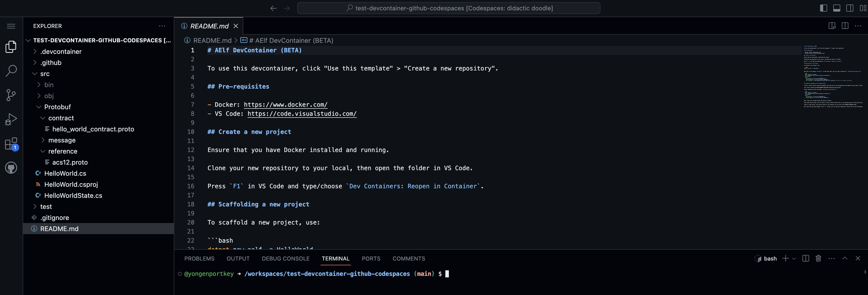Viewport: 868px width, 295px height.
Task: Collapse the TEST-DEVCONTAINER-GITHUB-CODESPACES root folder
Action: tap(98, 41)
